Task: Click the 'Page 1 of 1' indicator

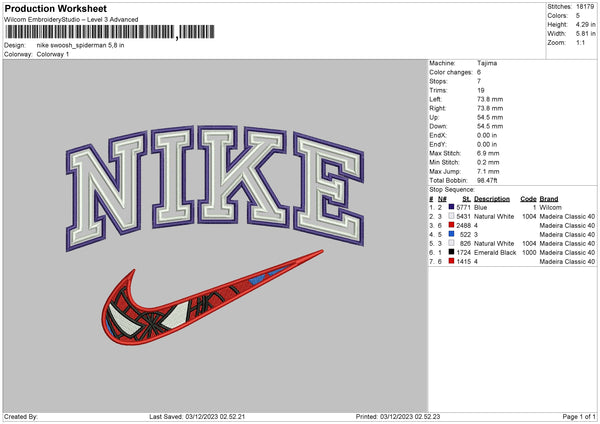Action: pyautogui.click(x=579, y=416)
